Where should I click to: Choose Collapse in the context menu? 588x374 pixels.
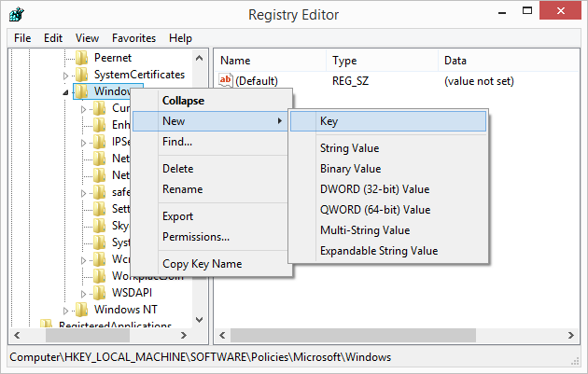coord(213,101)
